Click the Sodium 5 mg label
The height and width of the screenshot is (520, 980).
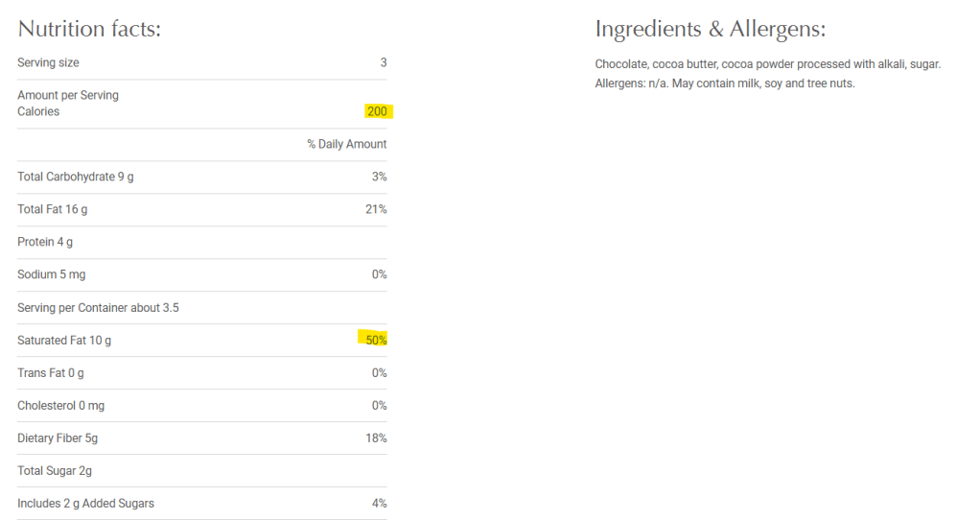51,274
